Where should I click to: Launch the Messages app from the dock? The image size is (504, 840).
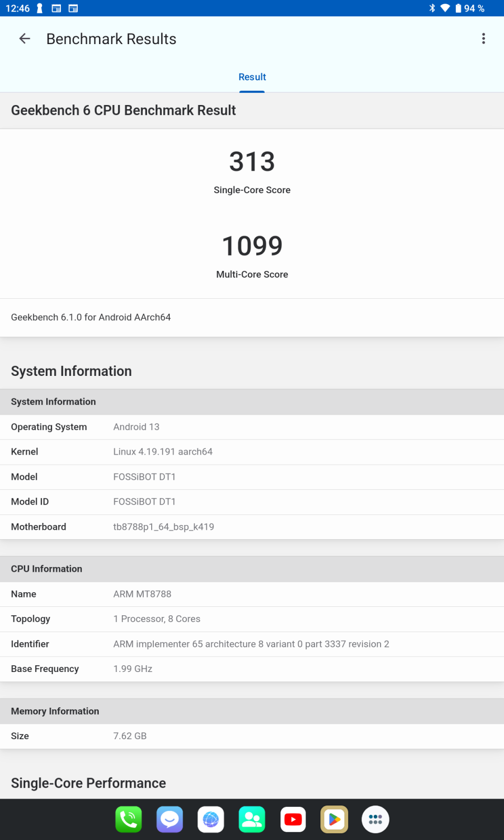point(170,820)
